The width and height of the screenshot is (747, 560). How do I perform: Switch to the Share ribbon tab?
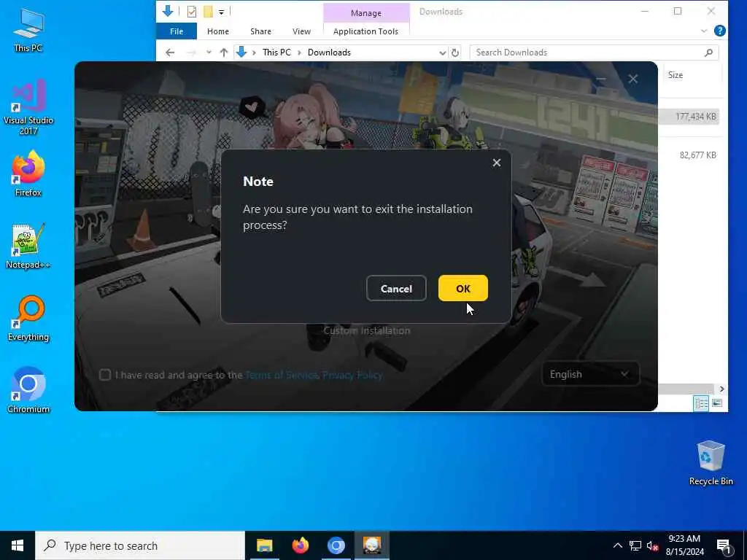[260, 31]
